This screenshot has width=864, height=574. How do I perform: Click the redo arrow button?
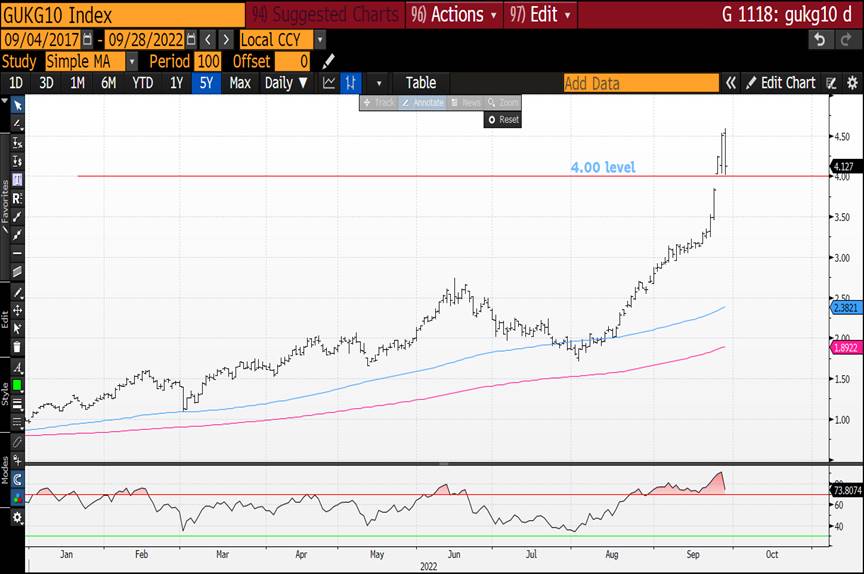click(x=844, y=40)
